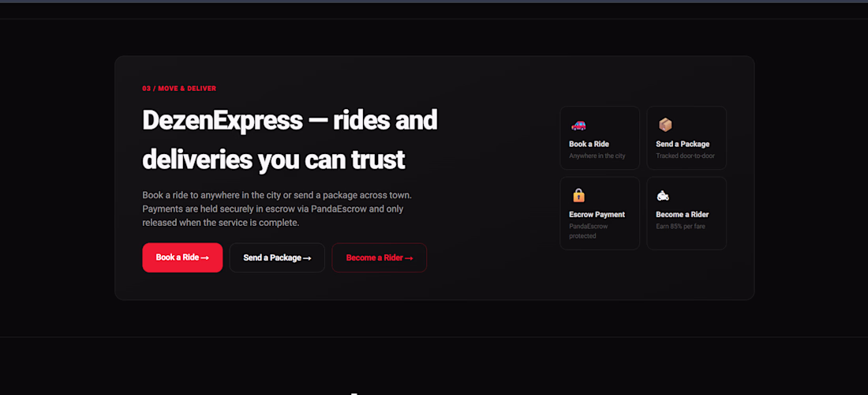Select the Escrow Payment card title
Screen dimensions: 868x395
coord(597,214)
